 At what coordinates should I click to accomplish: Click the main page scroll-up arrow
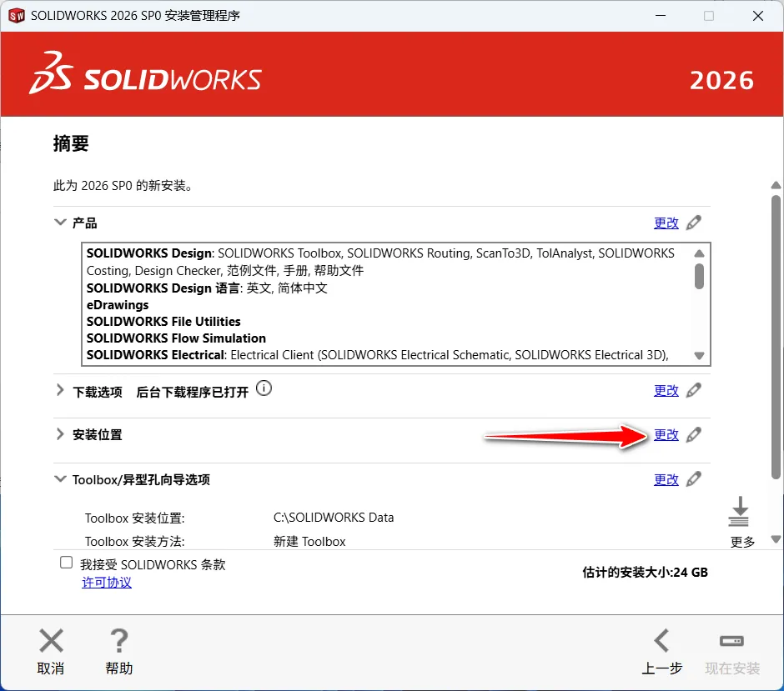click(776, 185)
